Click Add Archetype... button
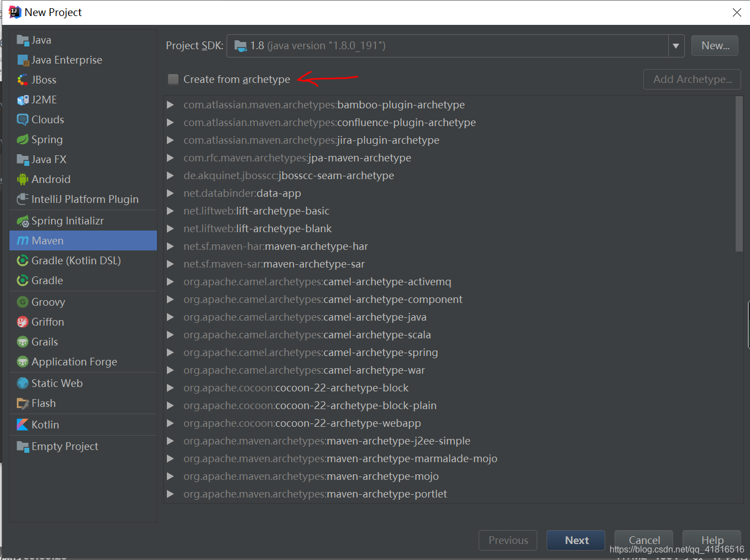Screen dimensions: 750x560 tap(692, 79)
